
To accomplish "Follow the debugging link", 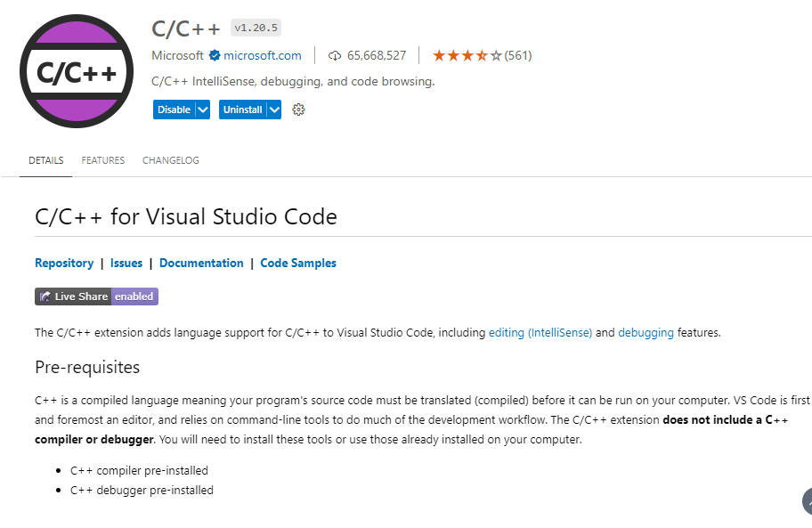I will coord(646,333).
